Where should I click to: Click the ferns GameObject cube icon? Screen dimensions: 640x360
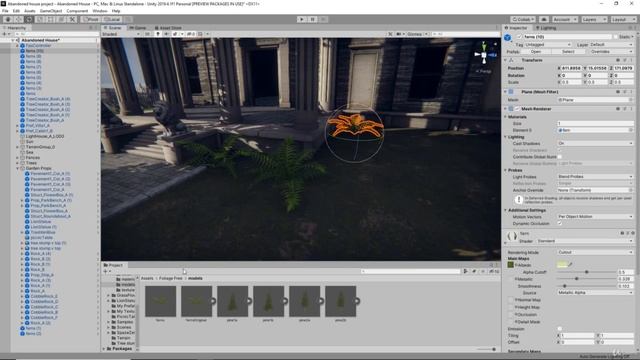508,38
